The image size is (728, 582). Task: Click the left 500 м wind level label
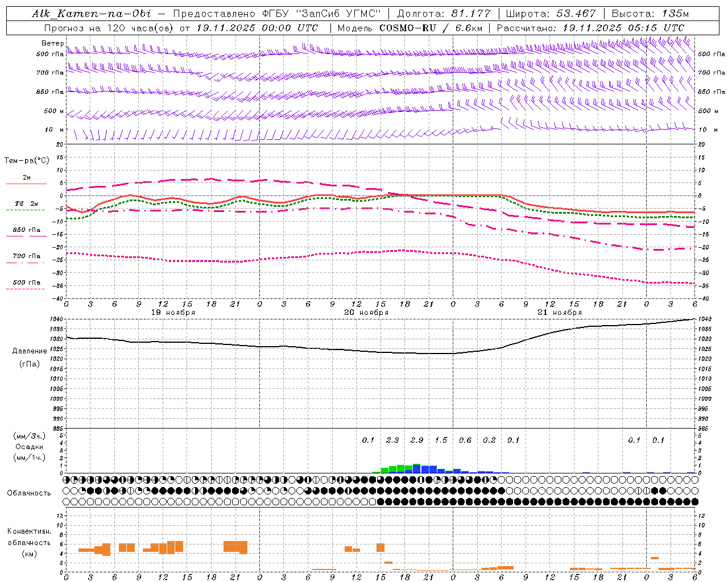(54, 111)
